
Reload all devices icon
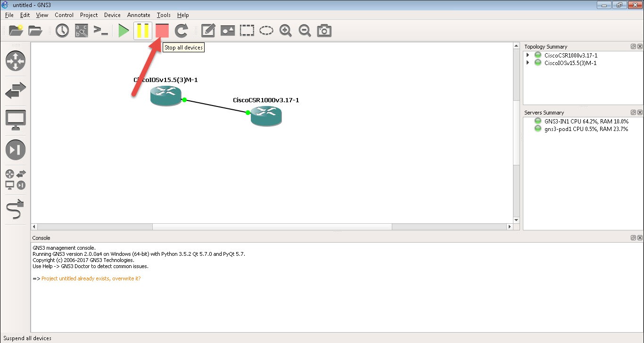(x=182, y=31)
